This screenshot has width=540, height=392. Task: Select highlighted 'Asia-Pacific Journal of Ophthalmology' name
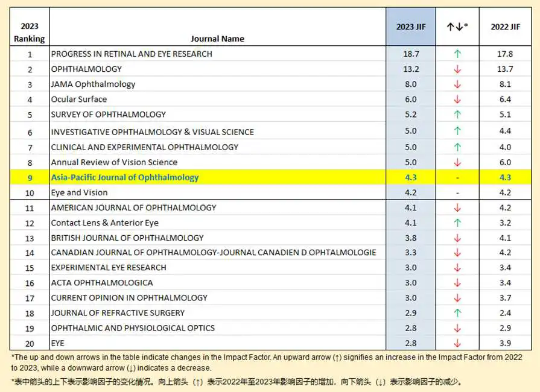point(125,177)
